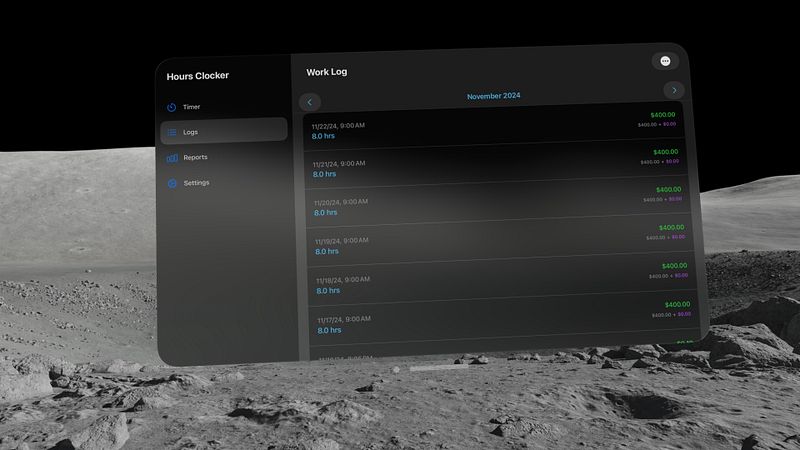Switch to the Logs section
Screen dimensions: 800x450
pos(223,132)
